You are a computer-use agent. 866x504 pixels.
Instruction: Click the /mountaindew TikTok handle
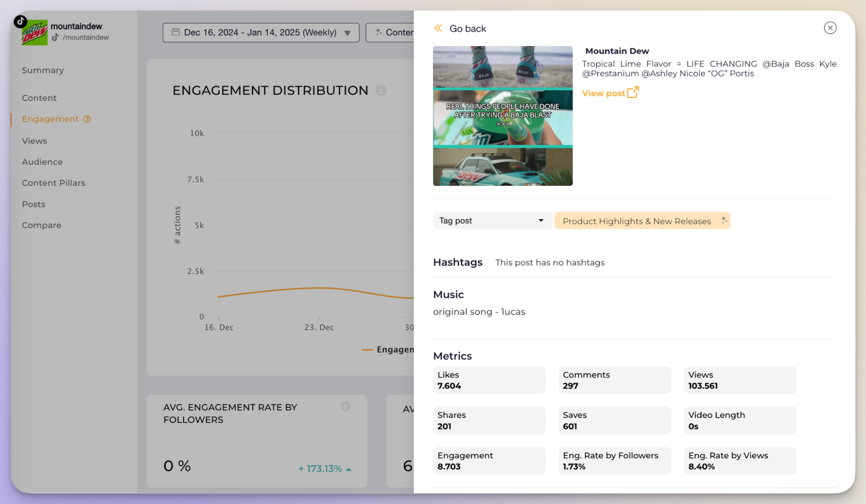(x=85, y=38)
